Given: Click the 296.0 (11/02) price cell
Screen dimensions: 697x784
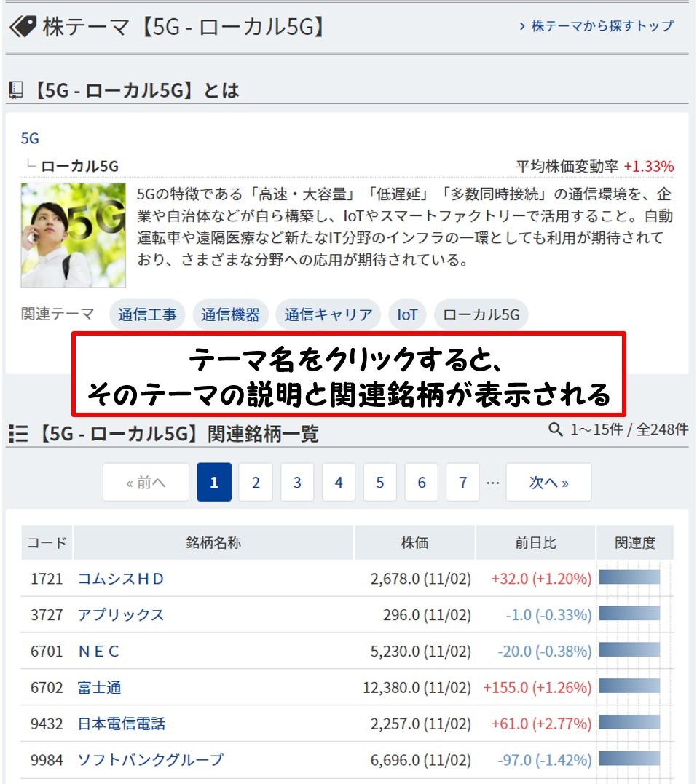Looking at the screenshot, I should pyautogui.click(x=427, y=615).
